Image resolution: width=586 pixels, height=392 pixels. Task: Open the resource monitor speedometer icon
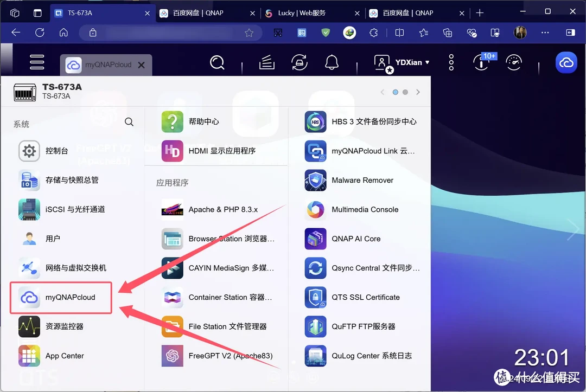coord(514,62)
